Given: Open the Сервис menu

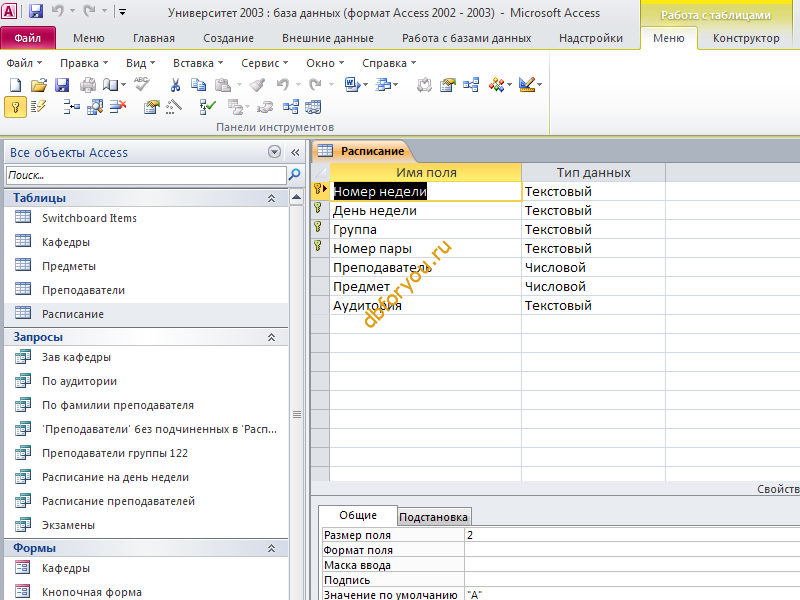Looking at the screenshot, I should coord(264,63).
